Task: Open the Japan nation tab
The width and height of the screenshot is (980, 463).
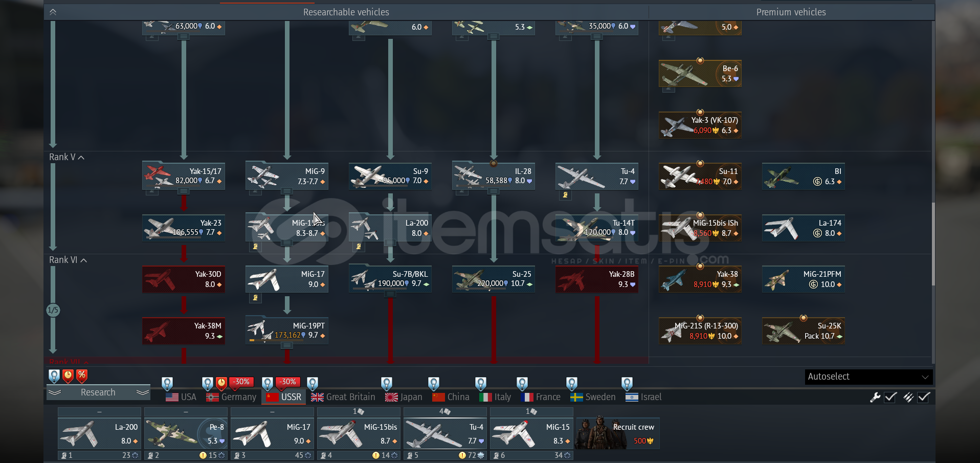Action: click(x=404, y=397)
